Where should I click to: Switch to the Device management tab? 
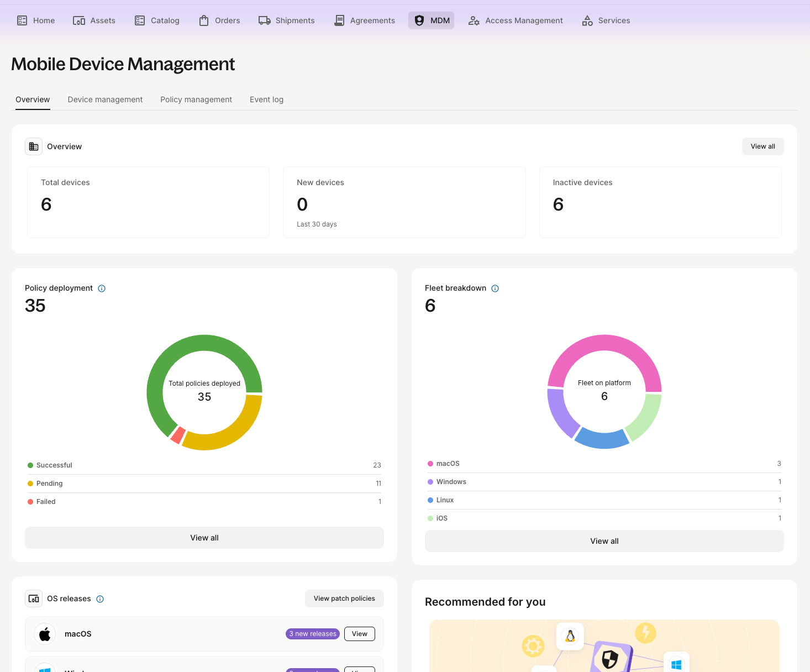pyautogui.click(x=105, y=99)
